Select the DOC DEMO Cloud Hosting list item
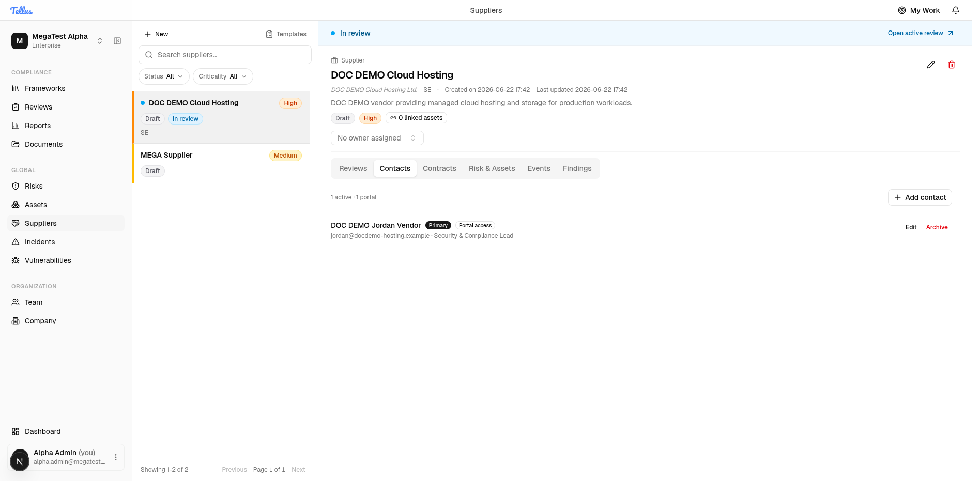This screenshot has height=481, width=980. tap(222, 117)
